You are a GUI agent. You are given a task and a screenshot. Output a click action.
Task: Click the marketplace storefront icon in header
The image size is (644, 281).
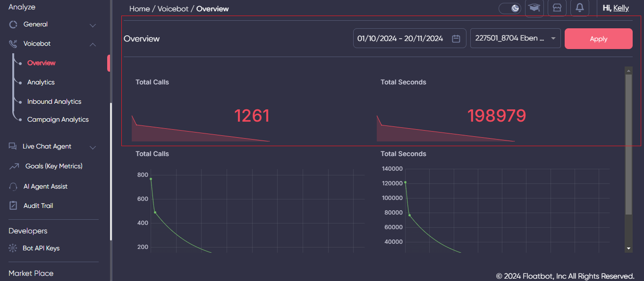pos(557,8)
